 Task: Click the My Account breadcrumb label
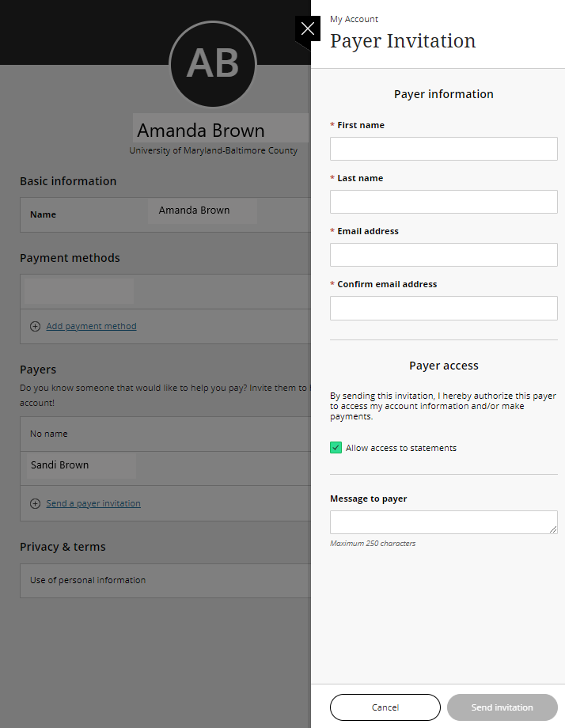[x=354, y=19]
